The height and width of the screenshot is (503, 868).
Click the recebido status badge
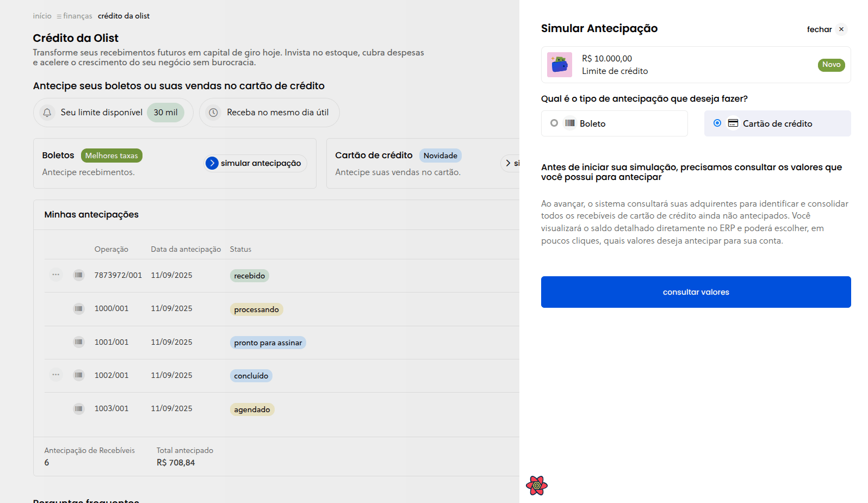[x=249, y=276]
